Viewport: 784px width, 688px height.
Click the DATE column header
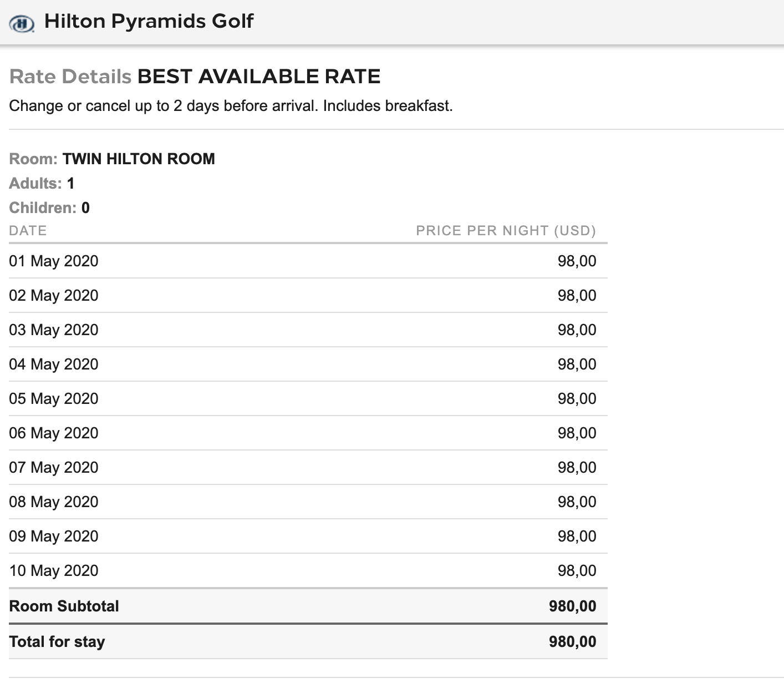point(28,230)
